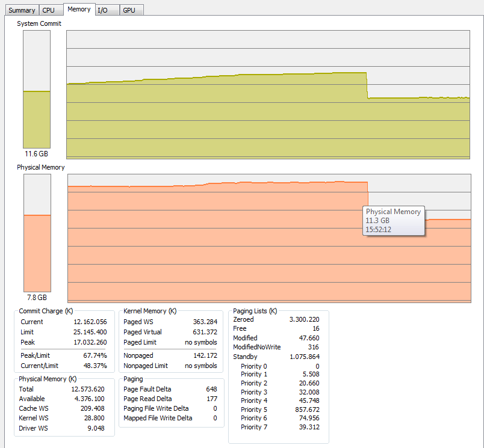This screenshot has width=484, height=448.
Task: Open the GPU tab
Action: [x=129, y=10]
